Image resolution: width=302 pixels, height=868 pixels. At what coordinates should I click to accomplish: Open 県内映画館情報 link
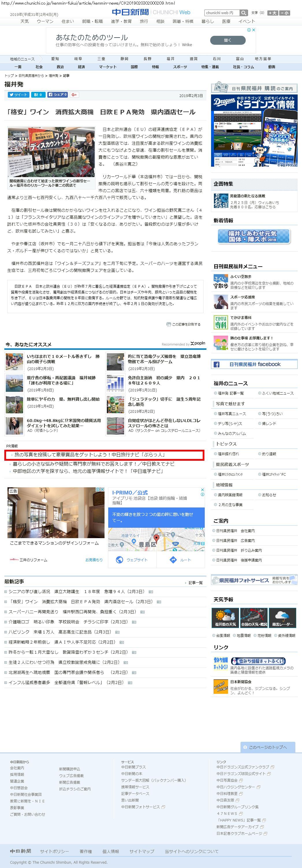tap(230, 495)
